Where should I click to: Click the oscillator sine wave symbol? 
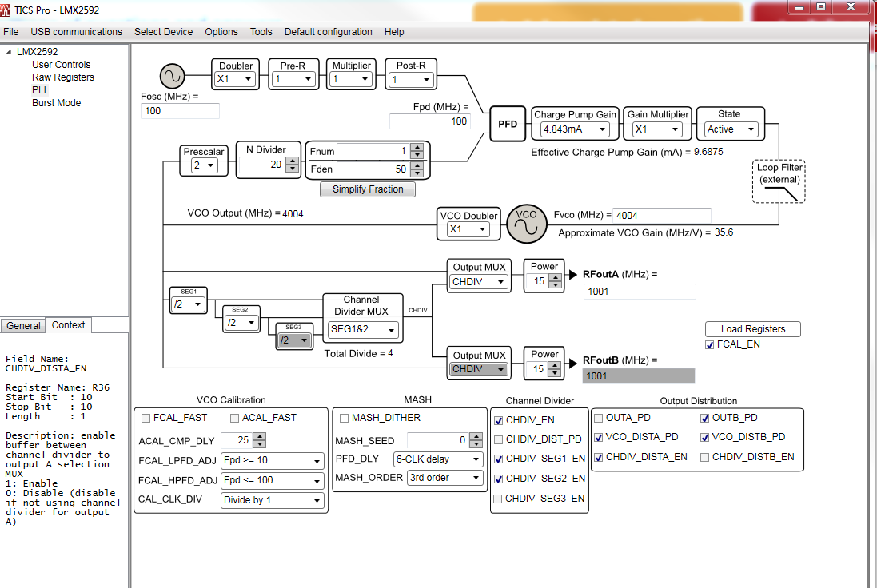172,76
